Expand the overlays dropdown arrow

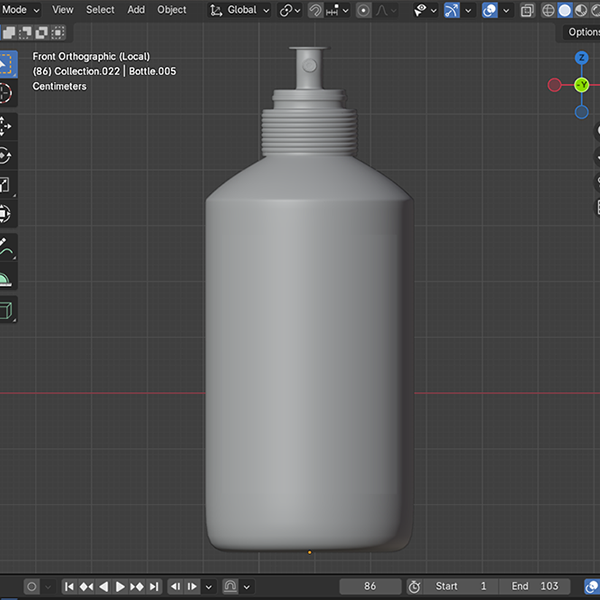(506, 10)
